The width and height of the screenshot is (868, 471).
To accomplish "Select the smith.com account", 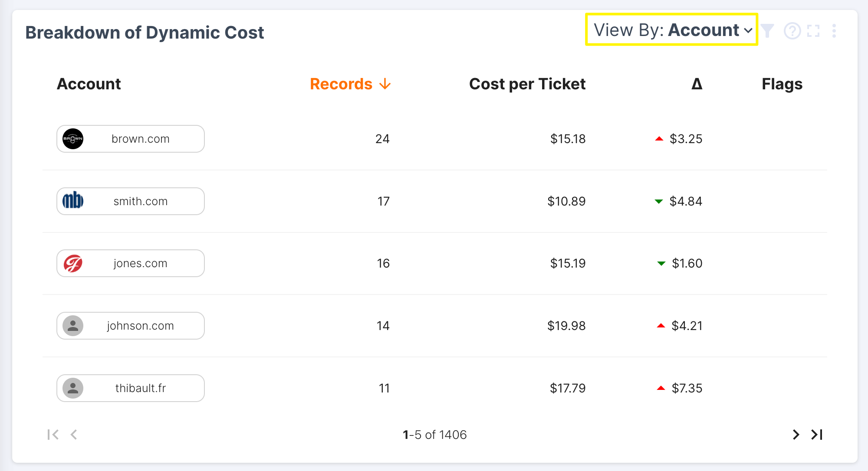I will point(131,201).
